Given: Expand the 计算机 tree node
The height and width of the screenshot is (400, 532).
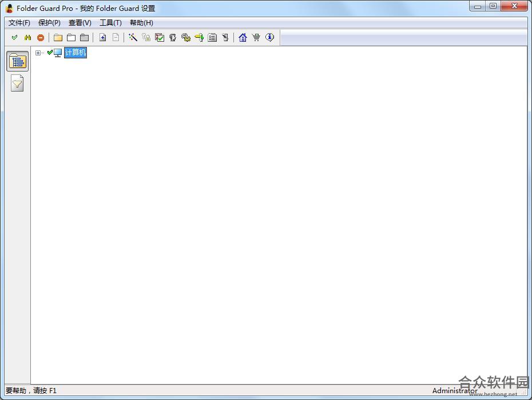Looking at the screenshot, I should [38, 53].
